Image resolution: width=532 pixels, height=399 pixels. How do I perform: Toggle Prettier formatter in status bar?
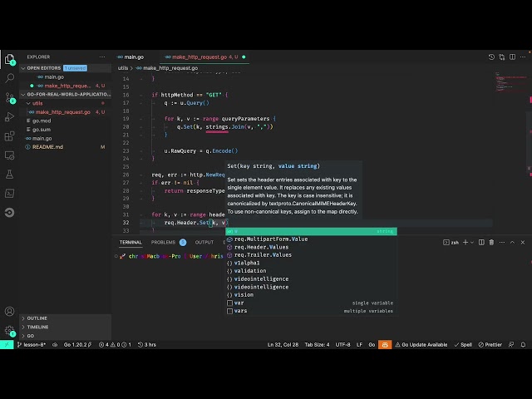(490, 345)
